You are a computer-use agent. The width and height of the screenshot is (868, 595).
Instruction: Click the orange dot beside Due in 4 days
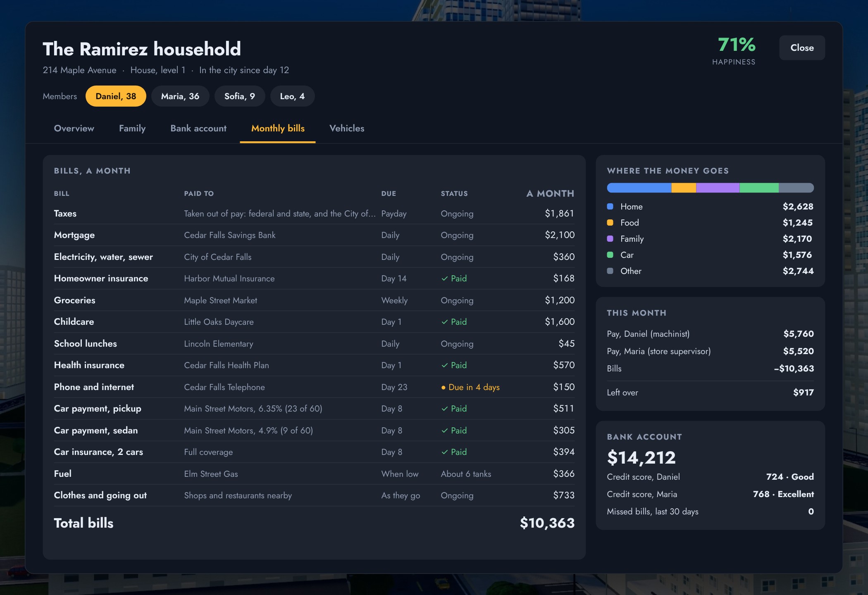[x=444, y=388]
